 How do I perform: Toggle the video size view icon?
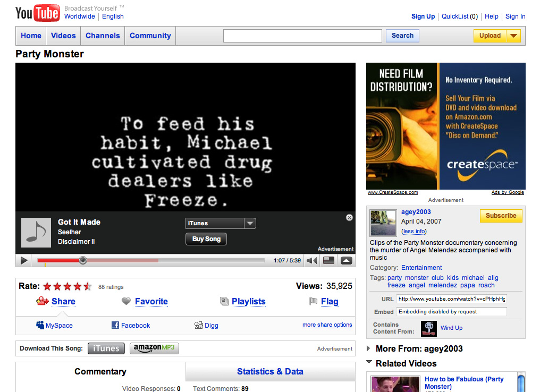[x=328, y=260]
